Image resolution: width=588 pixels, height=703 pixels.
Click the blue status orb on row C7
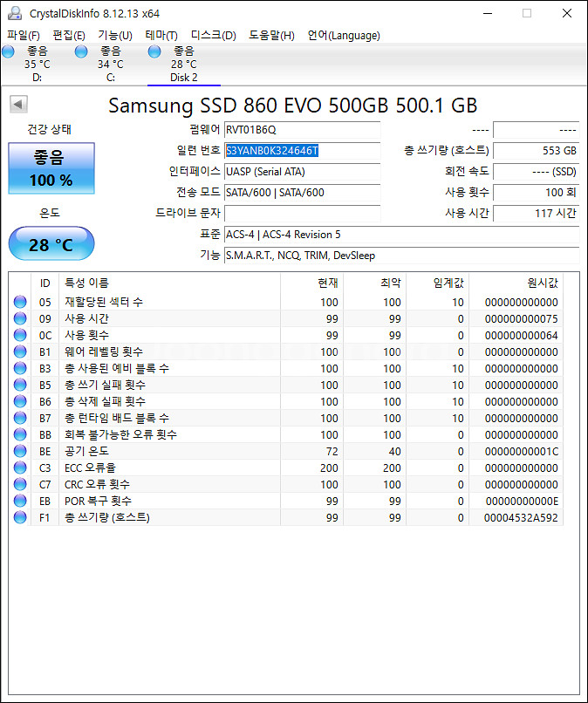coord(20,484)
